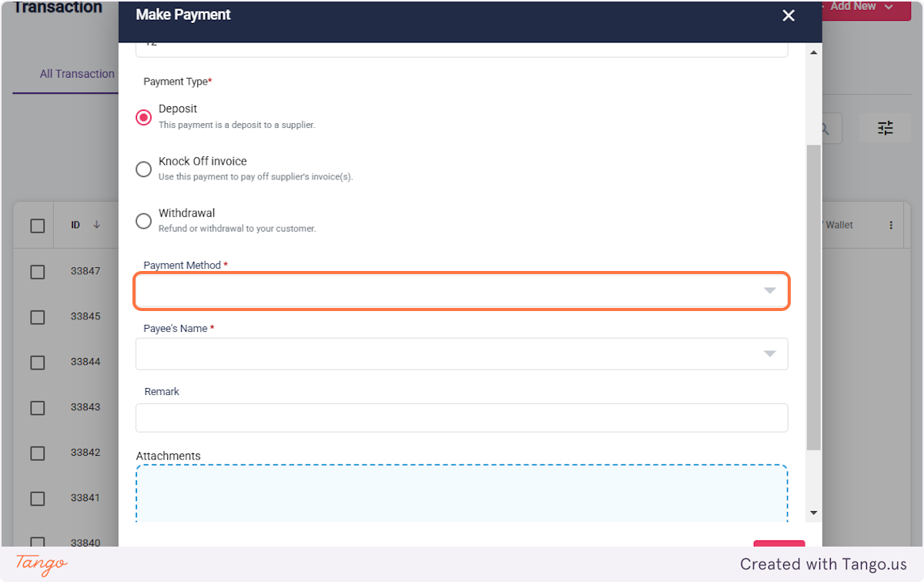Click transaction ID 33845
Screen dimensions: 924x582
[85, 316]
